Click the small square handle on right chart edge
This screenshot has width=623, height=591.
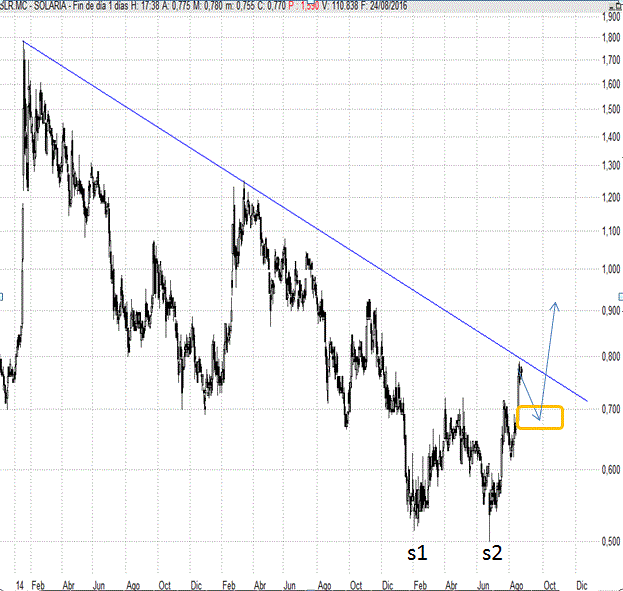pyautogui.click(x=621, y=296)
